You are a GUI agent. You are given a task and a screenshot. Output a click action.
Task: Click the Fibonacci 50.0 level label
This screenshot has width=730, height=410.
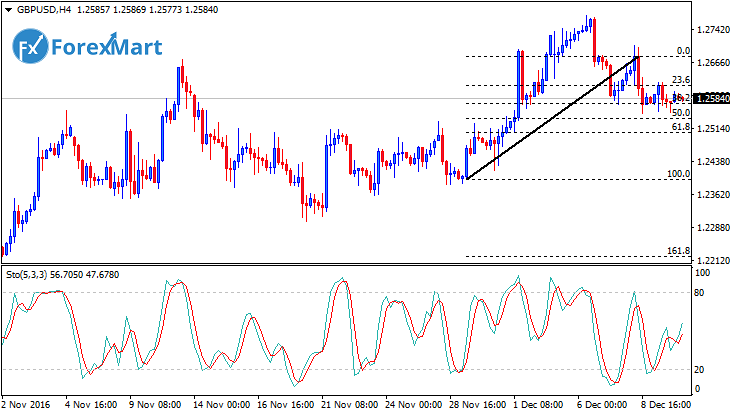click(x=680, y=113)
